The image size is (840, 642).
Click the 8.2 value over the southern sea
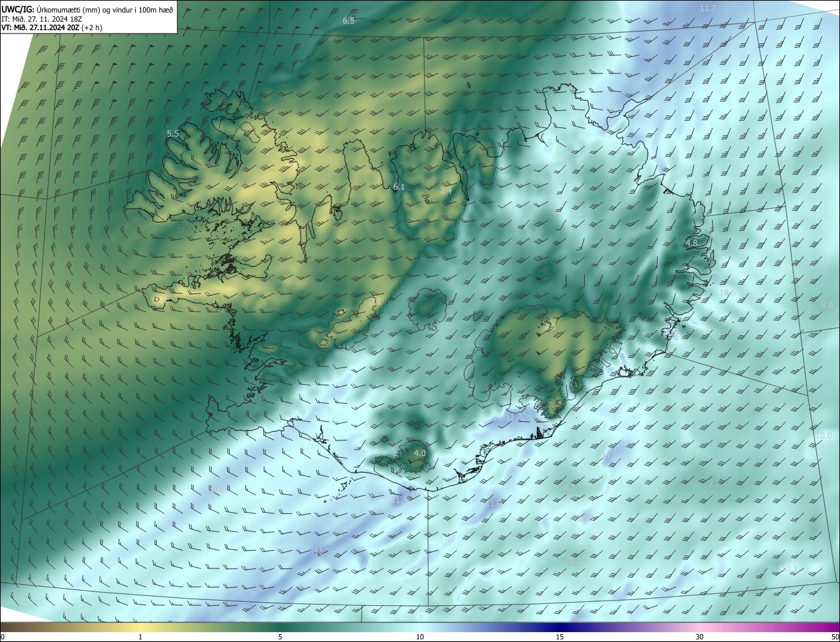[x=576, y=561]
